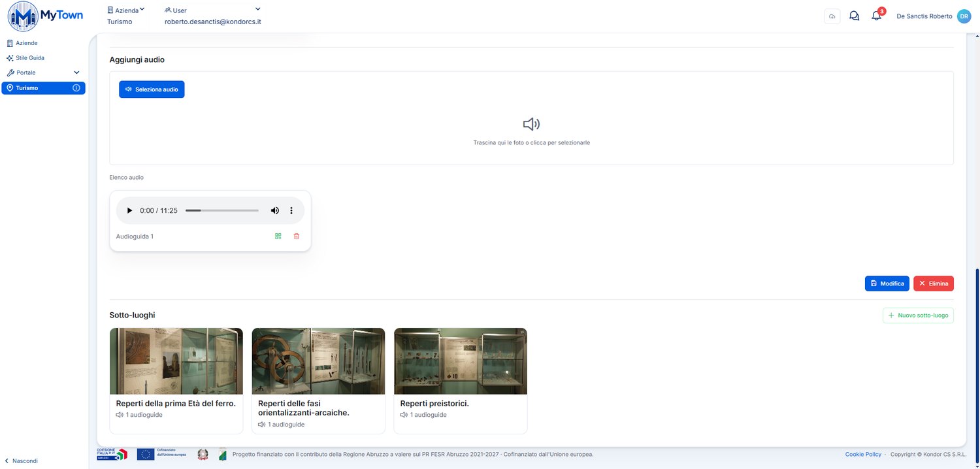Click the Turismo company name in the header
980x469 pixels.
tap(120, 22)
